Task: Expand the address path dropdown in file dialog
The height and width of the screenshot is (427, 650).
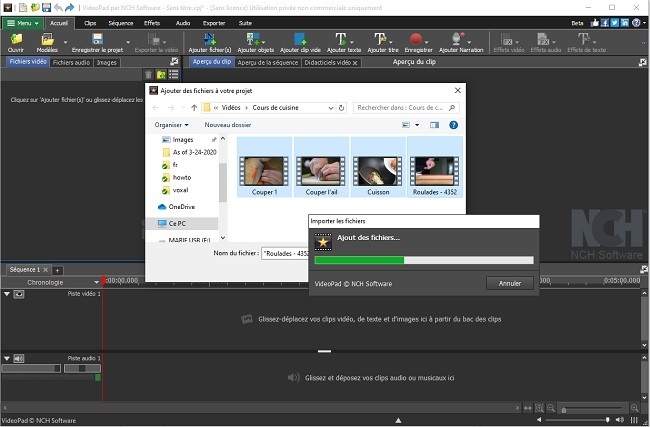Action: pos(331,108)
